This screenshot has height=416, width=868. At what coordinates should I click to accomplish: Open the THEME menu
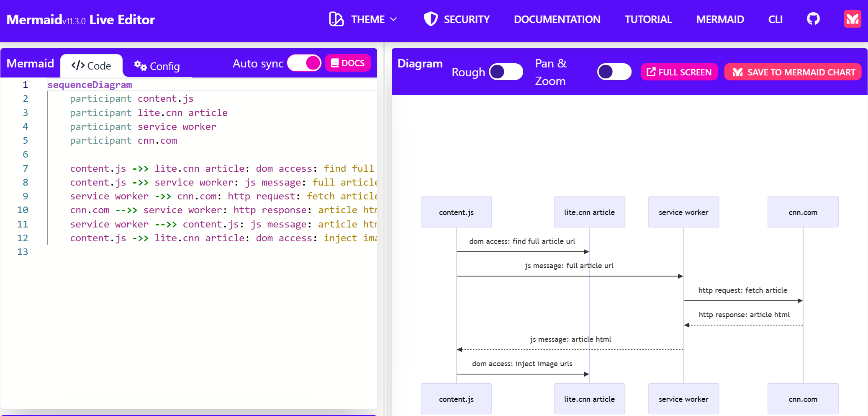click(363, 19)
